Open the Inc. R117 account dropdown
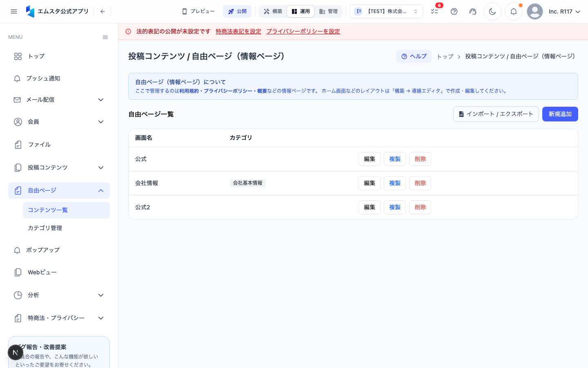The height and width of the screenshot is (368, 588). tap(564, 11)
